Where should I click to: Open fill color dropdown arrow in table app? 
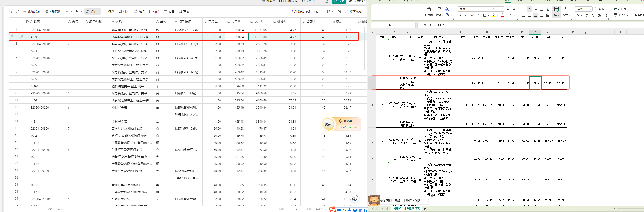click(x=82, y=11)
